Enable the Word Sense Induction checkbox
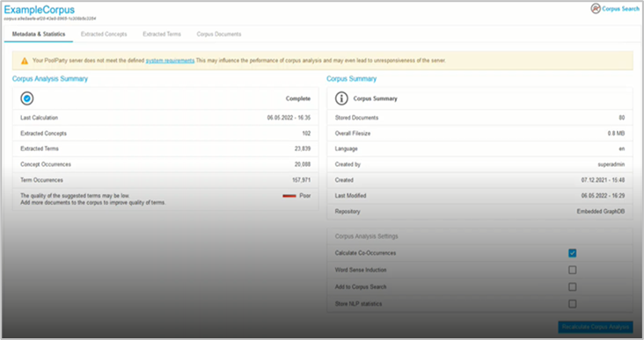Image resolution: width=644 pixels, height=340 pixels. [572, 270]
